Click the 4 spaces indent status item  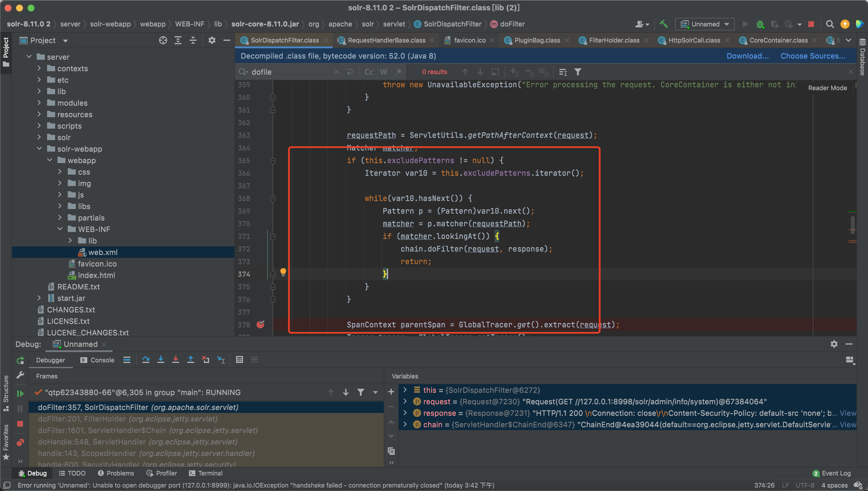tap(834, 485)
